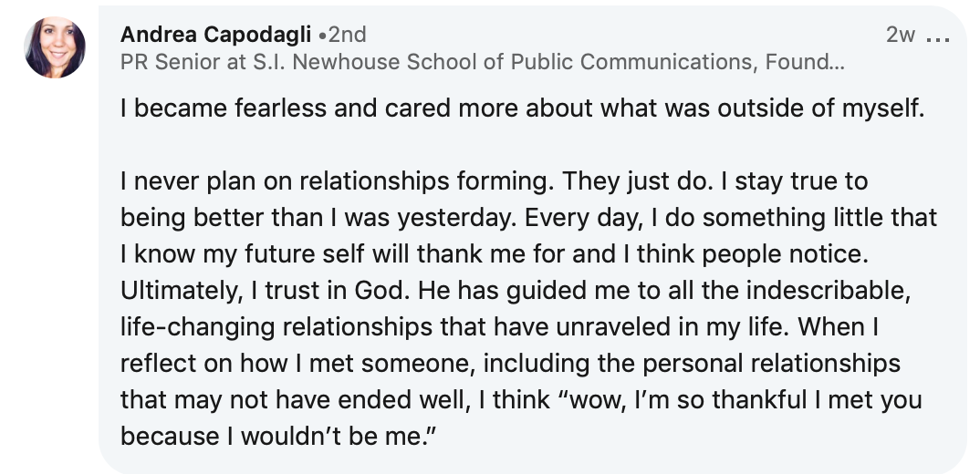Click the final line 'because I wouldn't be me.'
This screenshot has height=474, width=980.
pyautogui.click(x=277, y=436)
